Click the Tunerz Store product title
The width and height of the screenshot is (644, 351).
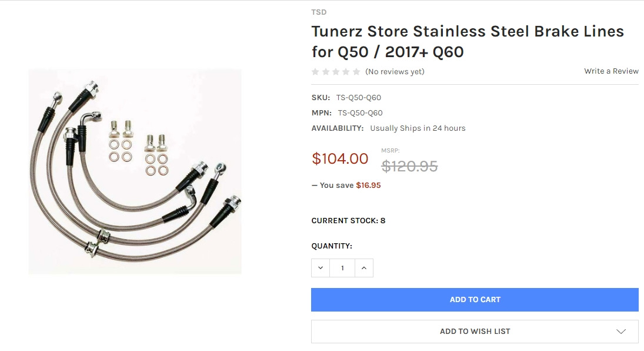click(468, 41)
